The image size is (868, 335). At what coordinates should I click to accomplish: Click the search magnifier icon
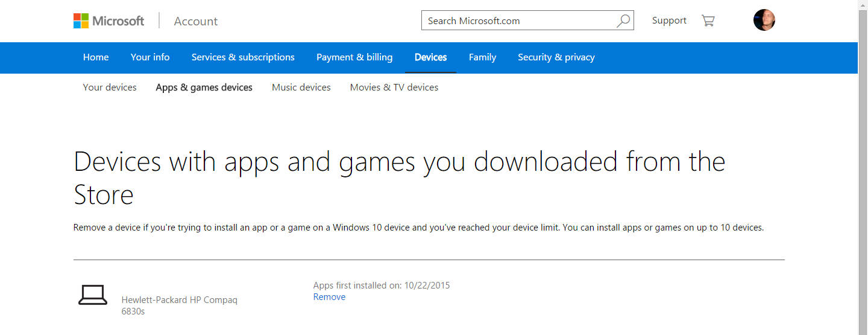pos(623,21)
